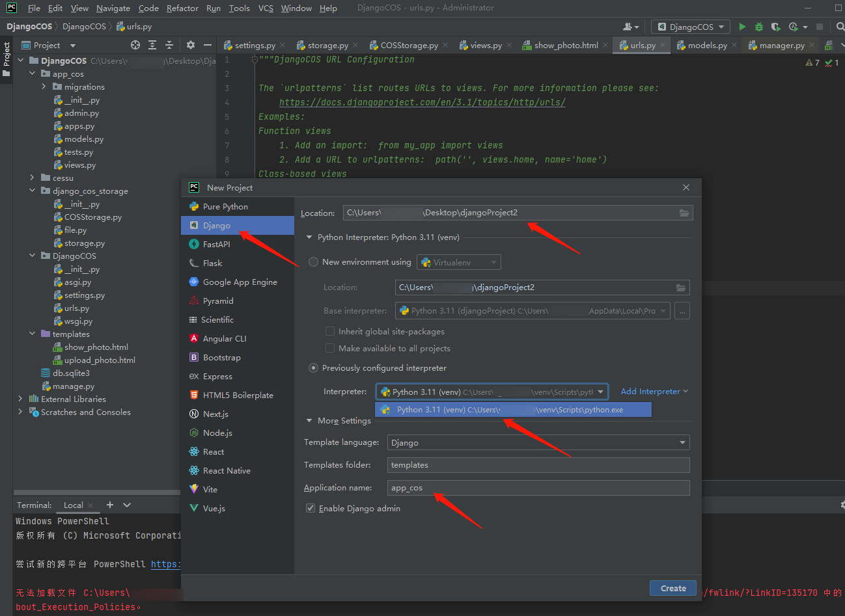Open the Template language dropdown

click(538, 443)
